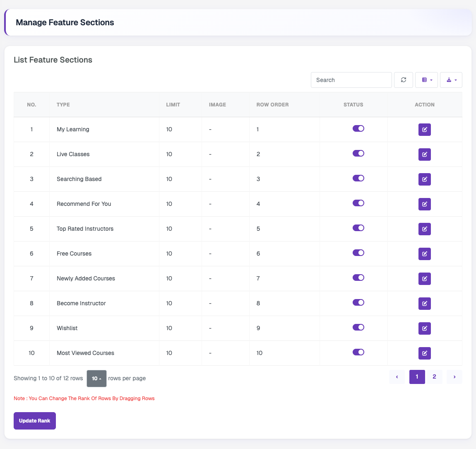
Task: Select the 'Newly Added Courses' cell
Action: [x=104, y=279]
